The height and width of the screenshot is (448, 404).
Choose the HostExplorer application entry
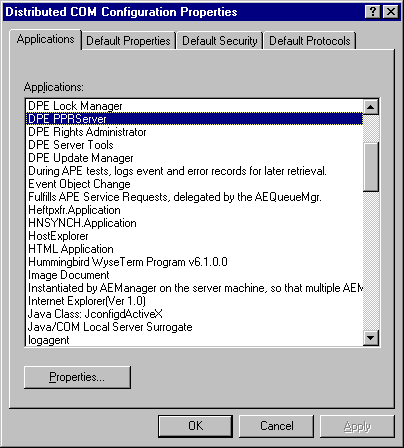pos(194,236)
